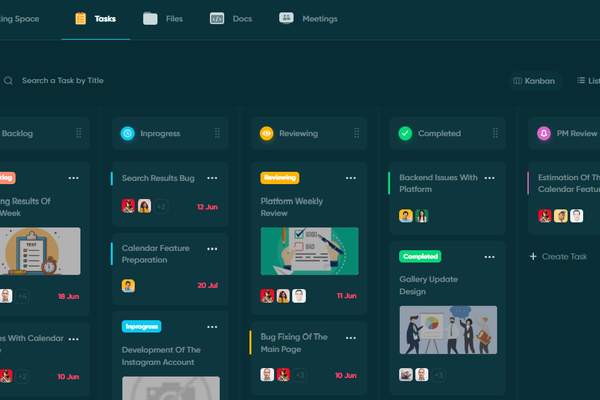Click Create Task in PM Review
Screen dimensions: 600x400
tap(558, 256)
